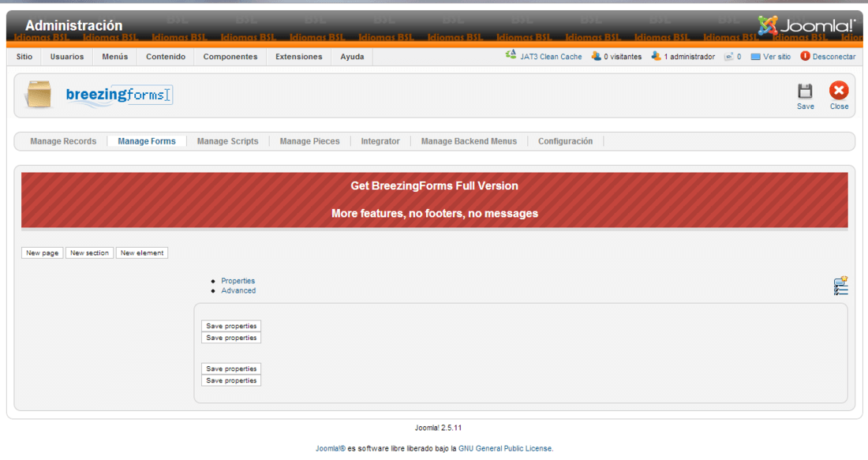Click the administrator user icon
The height and width of the screenshot is (460, 868).
(656, 56)
